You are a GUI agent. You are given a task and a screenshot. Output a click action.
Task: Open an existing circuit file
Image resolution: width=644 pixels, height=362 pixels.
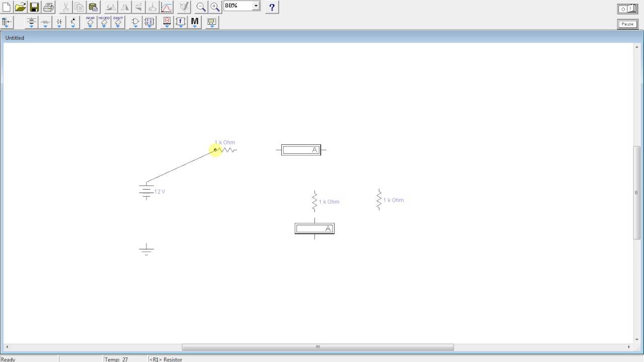coord(20,7)
